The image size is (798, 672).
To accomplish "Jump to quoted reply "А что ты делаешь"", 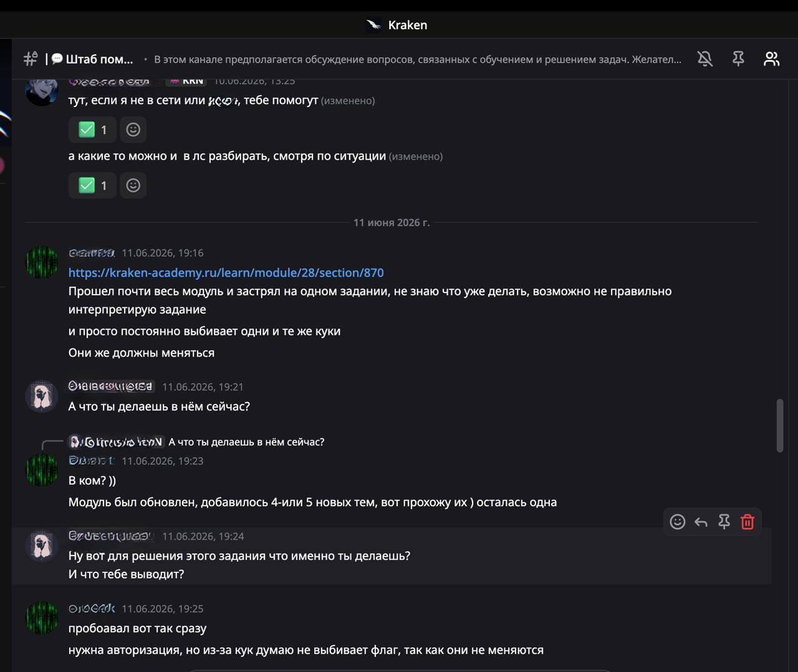I will pyautogui.click(x=246, y=442).
